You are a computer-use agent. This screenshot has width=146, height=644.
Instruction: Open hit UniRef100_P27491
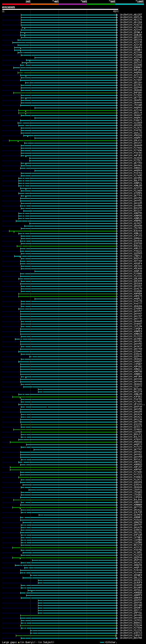[x=131, y=148]
